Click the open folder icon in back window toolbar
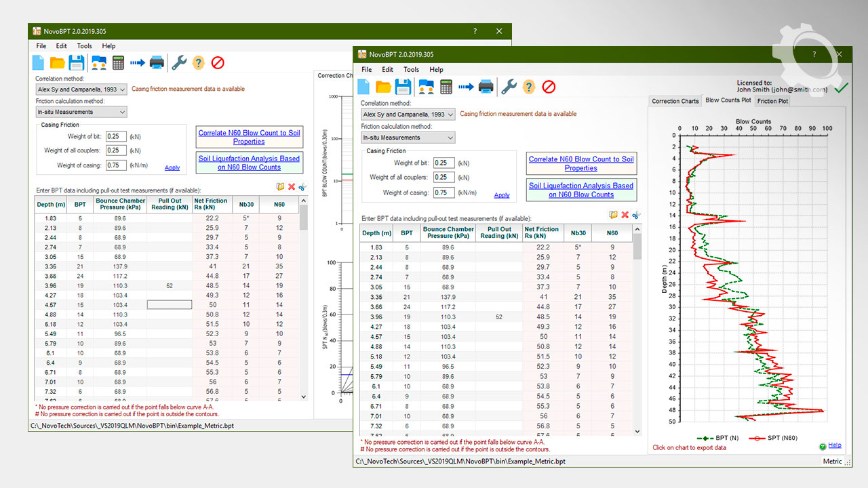 (x=57, y=63)
